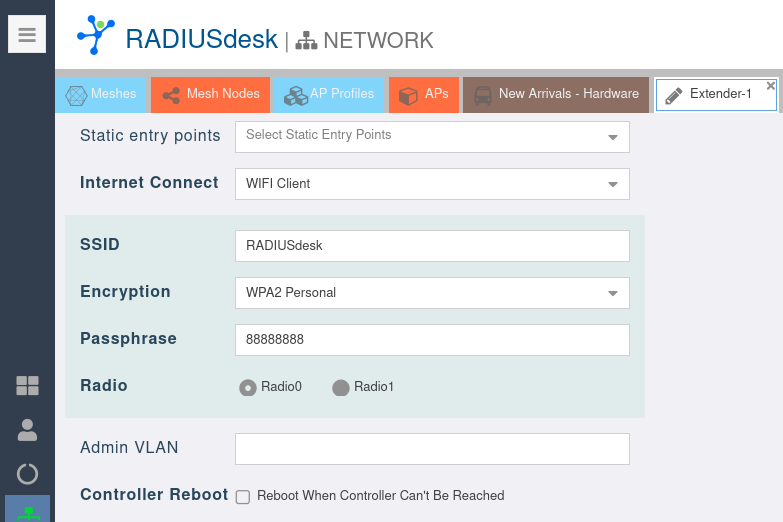Switch to the Mesh Nodes tab
This screenshot has height=522, width=783.
coord(211,94)
